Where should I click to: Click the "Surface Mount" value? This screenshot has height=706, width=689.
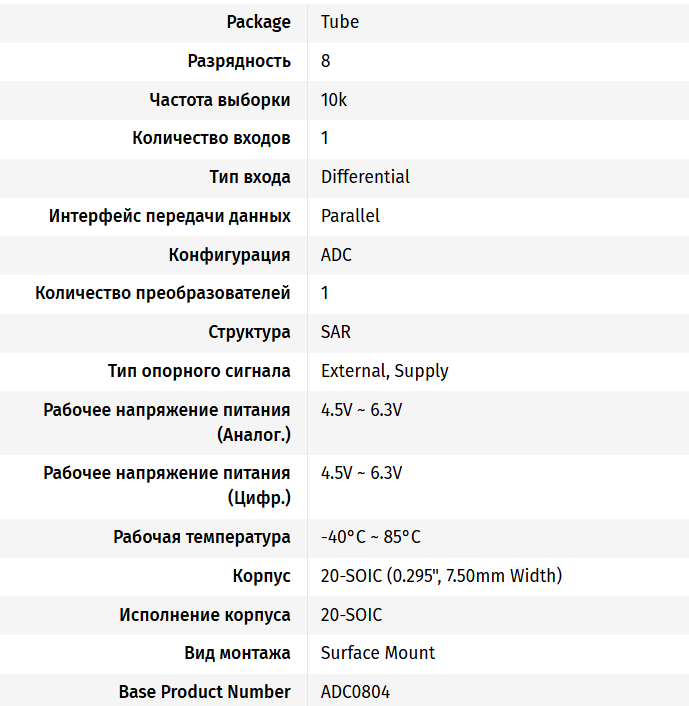click(377, 653)
